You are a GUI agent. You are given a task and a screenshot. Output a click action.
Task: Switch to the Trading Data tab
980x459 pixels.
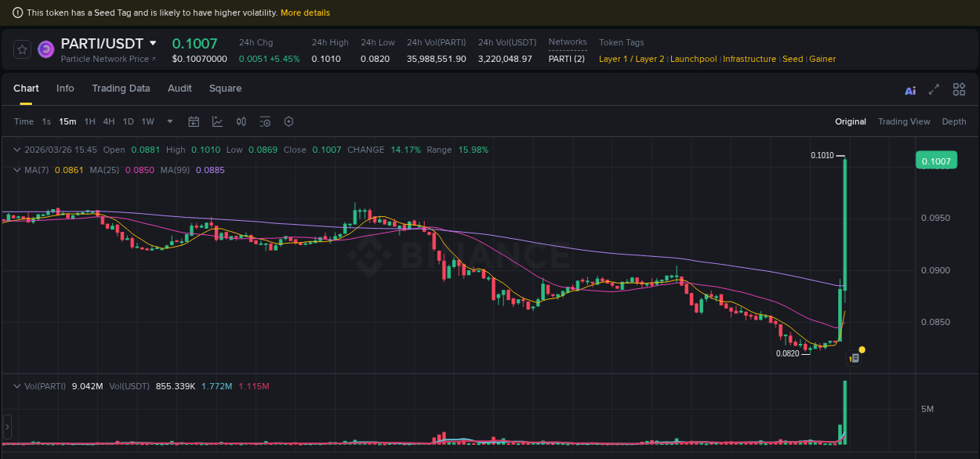coord(121,89)
